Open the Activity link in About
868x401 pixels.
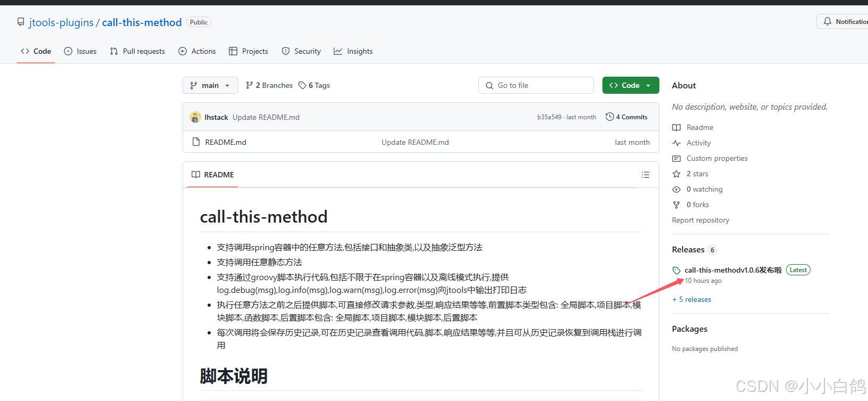[692, 143]
